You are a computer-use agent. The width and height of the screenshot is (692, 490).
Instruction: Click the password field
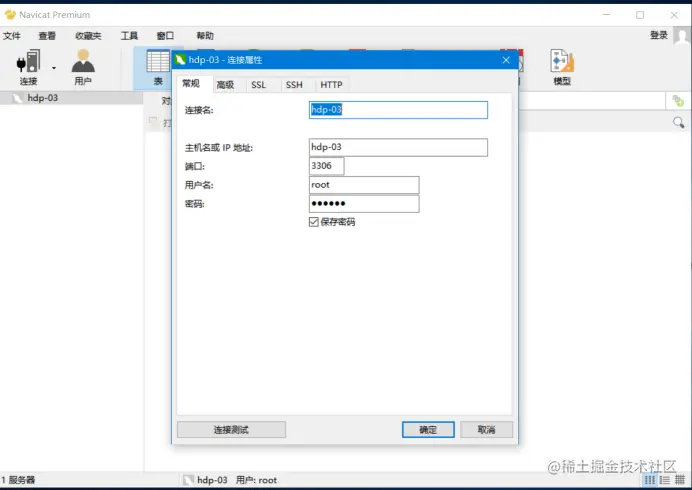coord(364,204)
